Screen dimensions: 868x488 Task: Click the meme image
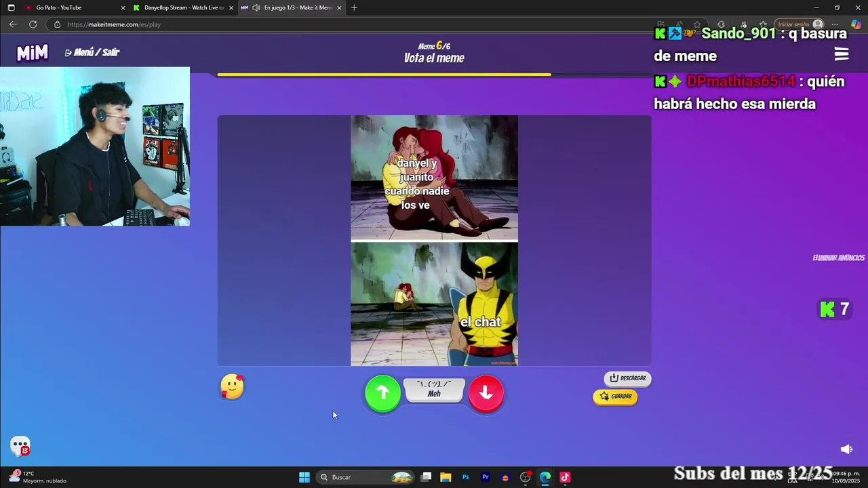click(434, 241)
